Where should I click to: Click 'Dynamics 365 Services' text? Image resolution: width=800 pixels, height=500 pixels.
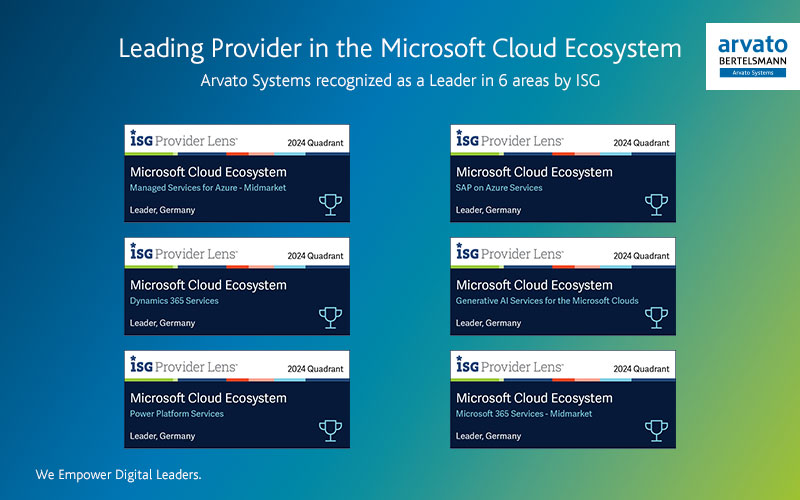point(174,301)
